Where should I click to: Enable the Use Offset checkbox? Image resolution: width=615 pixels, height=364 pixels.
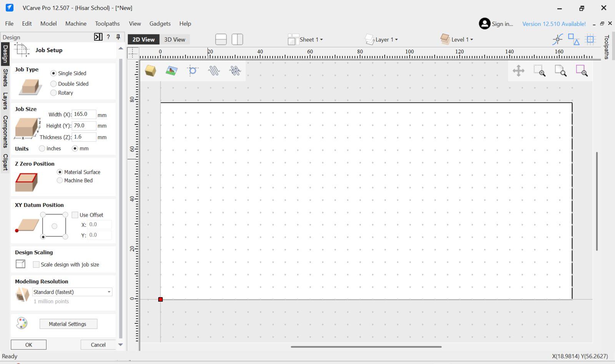75,215
